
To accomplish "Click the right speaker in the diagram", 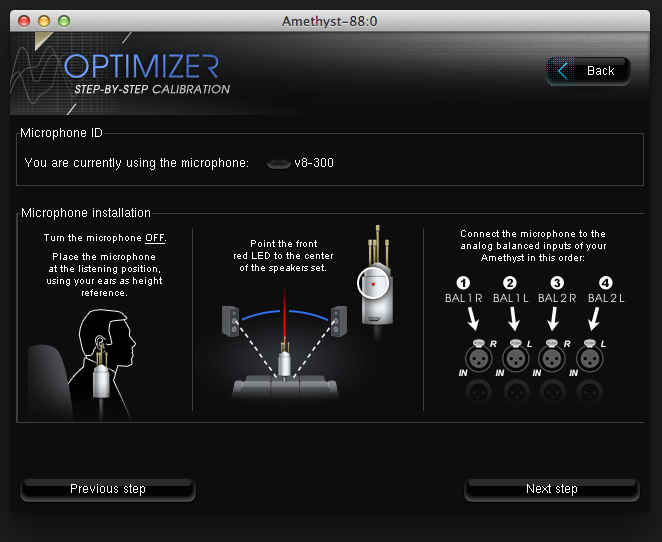I will point(339,321).
